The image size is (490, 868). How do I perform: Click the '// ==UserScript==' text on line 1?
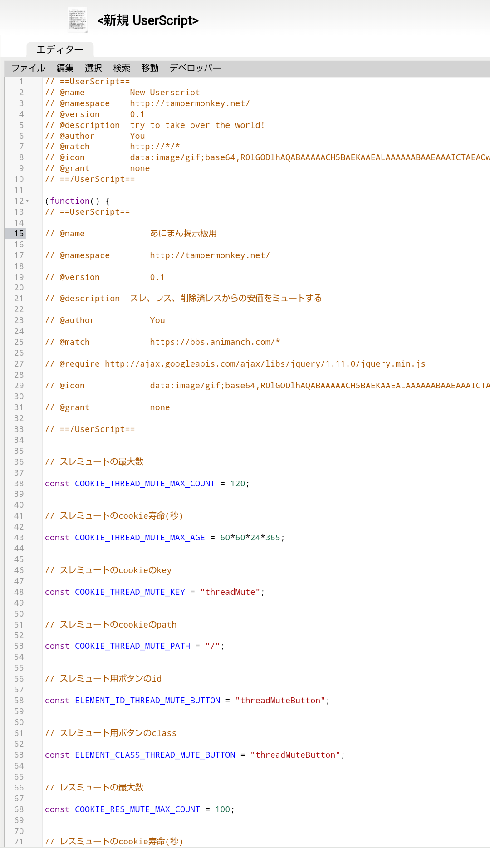tap(87, 82)
